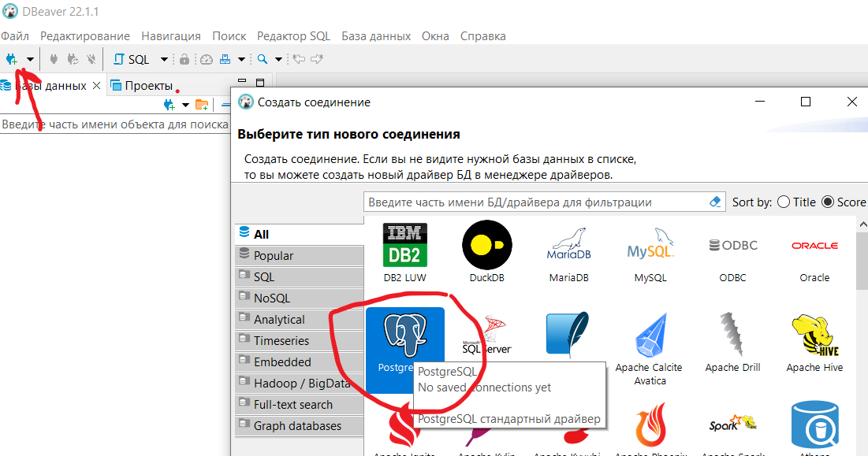Expand the new connection dropdown arrow

click(x=30, y=59)
